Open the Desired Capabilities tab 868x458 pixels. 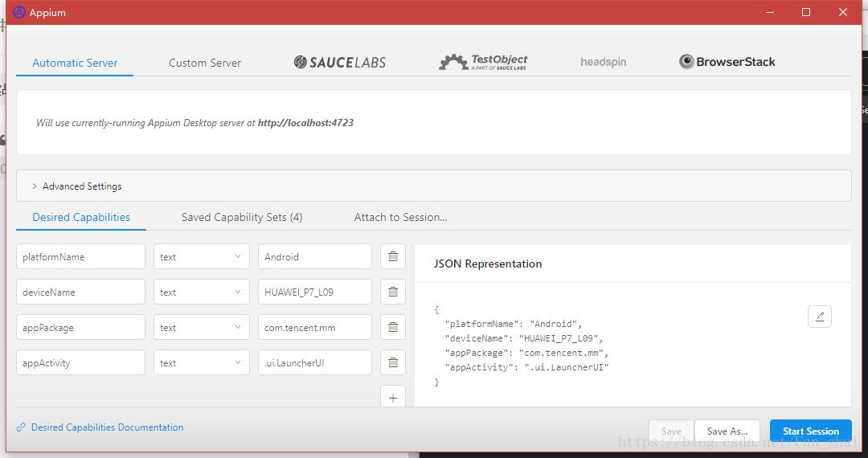click(x=81, y=218)
